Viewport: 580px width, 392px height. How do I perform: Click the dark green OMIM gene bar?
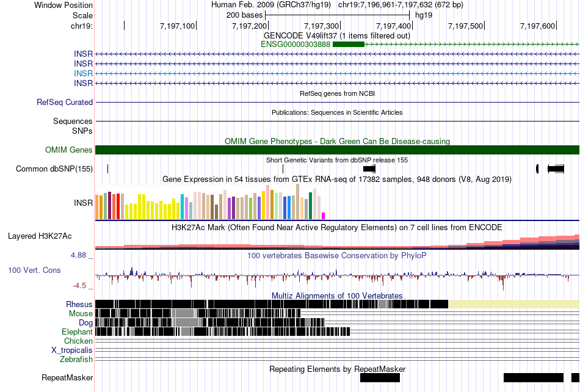[x=337, y=150]
